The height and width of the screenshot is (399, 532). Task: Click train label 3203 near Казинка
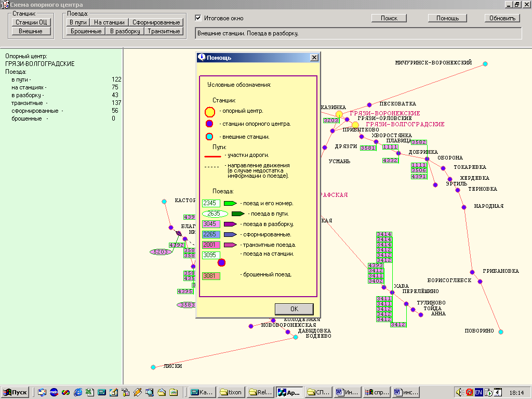331,121
